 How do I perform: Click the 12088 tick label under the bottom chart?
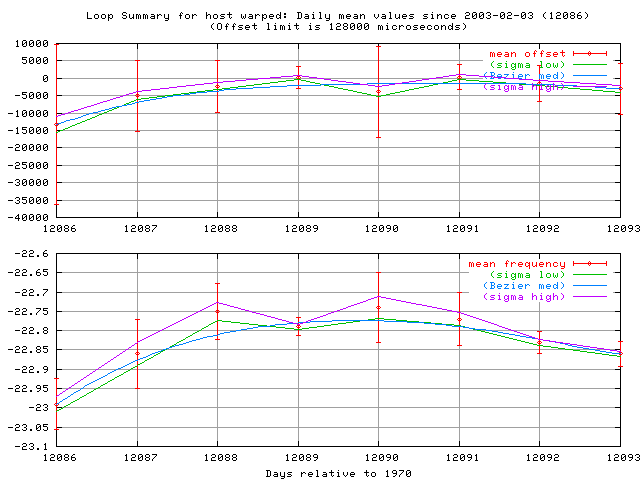click(x=217, y=457)
